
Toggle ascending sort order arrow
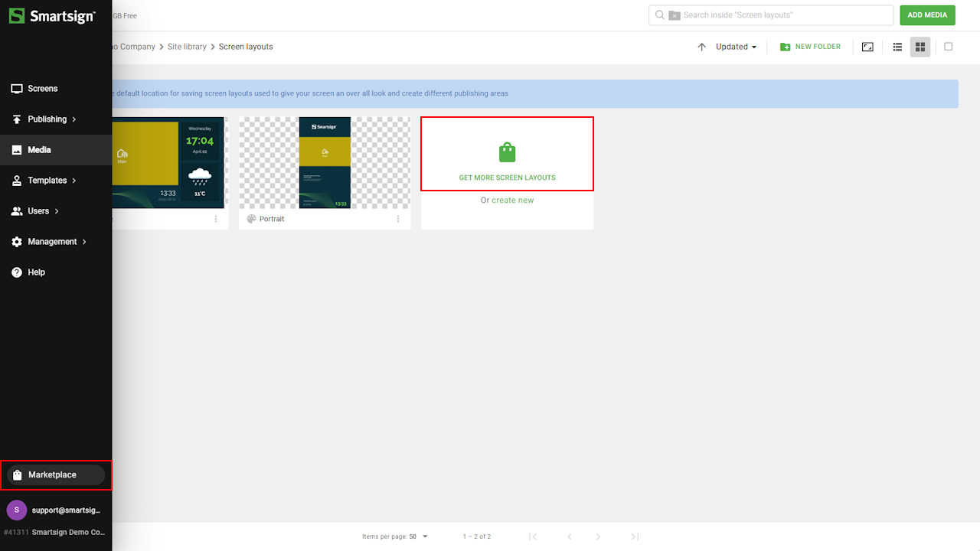[701, 47]
